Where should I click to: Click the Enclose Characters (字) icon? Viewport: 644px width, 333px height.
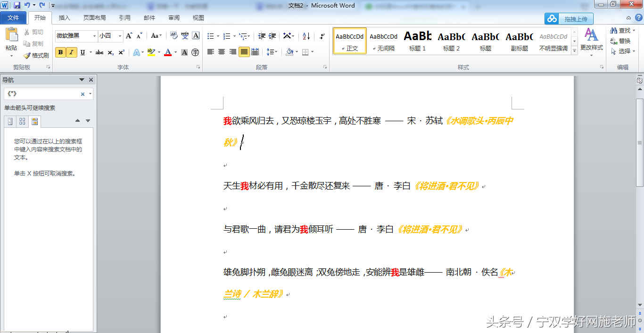[x=195, y=52]
